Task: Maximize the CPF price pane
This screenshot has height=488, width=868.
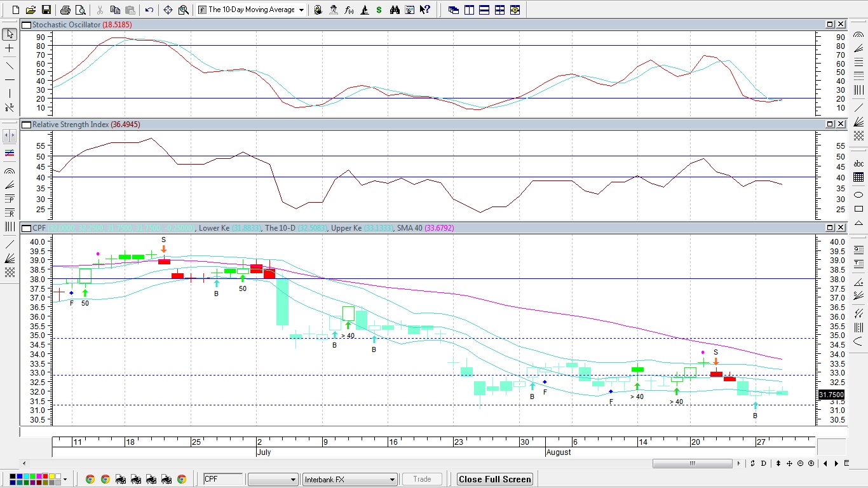Action: [x=830, y=227]
